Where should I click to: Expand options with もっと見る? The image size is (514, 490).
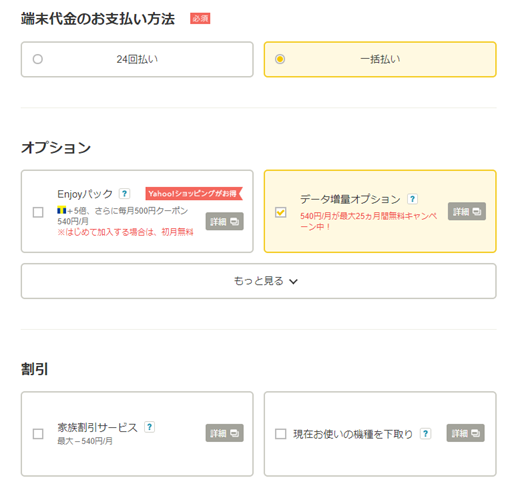(259, 281)
